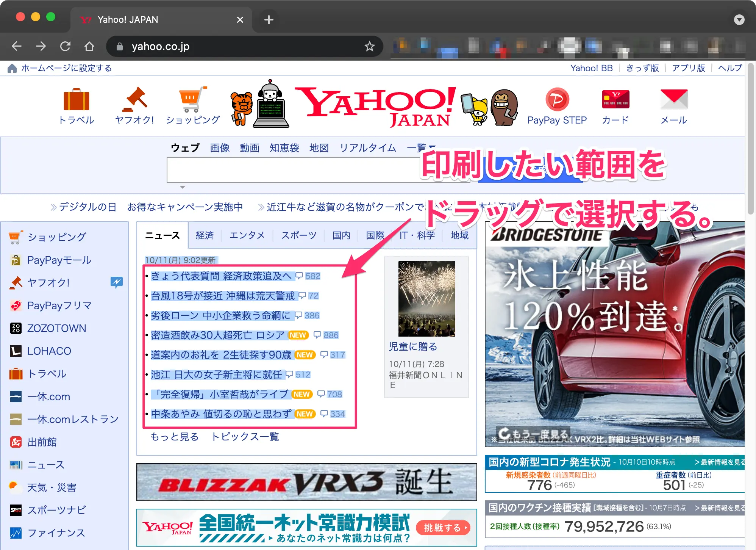Click トピックス一覧 link
This screenshot has height=550, width=756.
[245, 437]
